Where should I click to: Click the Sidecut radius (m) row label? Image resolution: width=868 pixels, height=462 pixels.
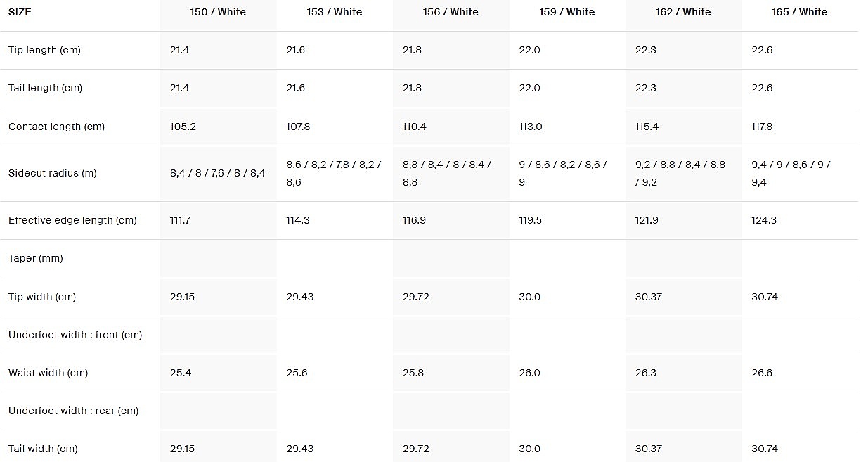click(53, 173)
